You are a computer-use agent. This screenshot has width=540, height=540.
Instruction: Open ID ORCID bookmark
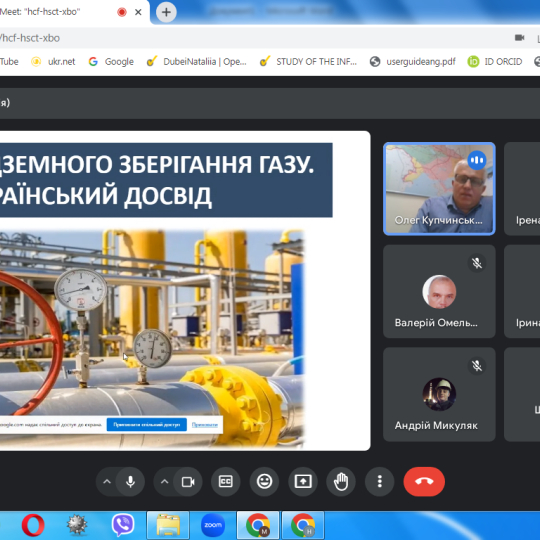tap(495, 62)
